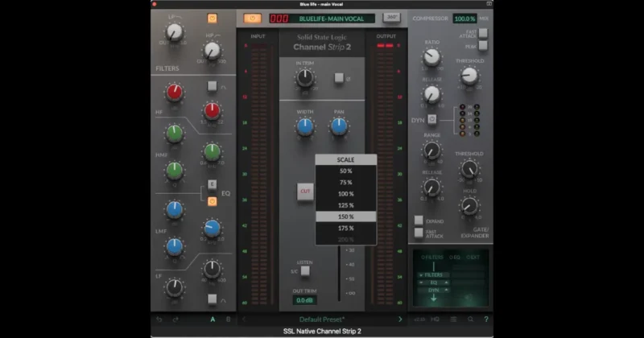Image resolution: width=644 pixels, height=338 pixels.
Task: Click the undo arrow icon
Action: (159, 319)
